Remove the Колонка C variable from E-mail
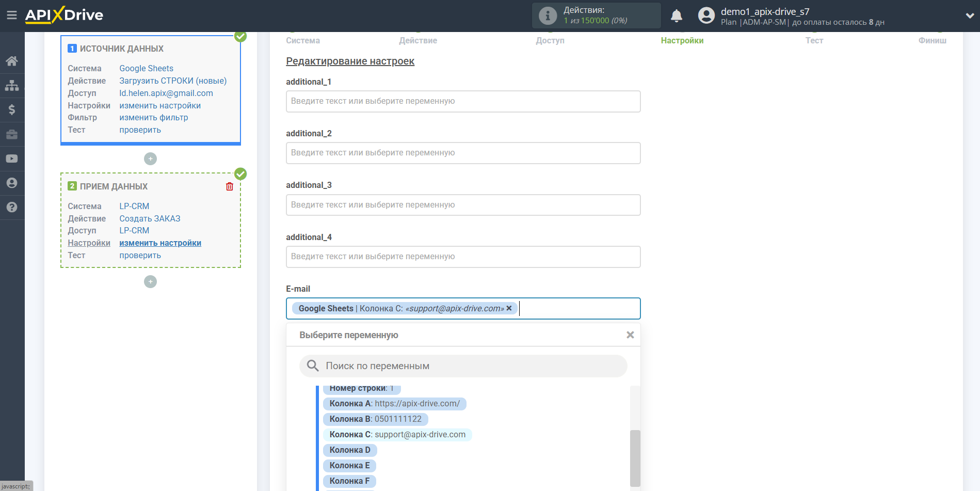 [509, 308]
